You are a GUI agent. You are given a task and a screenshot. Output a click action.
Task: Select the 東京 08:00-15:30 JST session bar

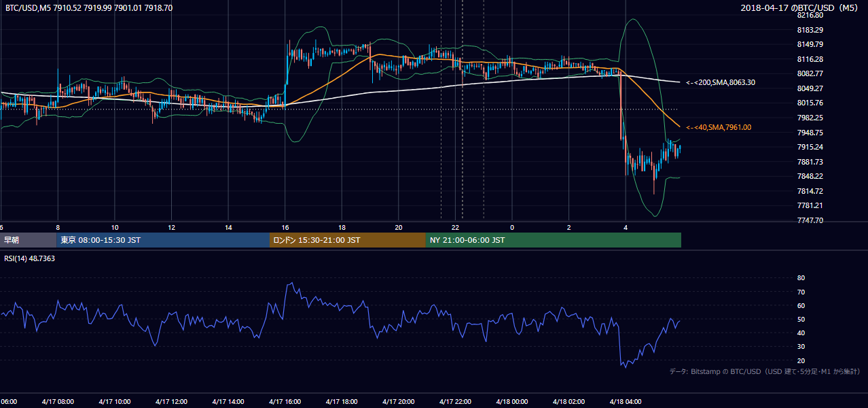(x=164, y=240)
